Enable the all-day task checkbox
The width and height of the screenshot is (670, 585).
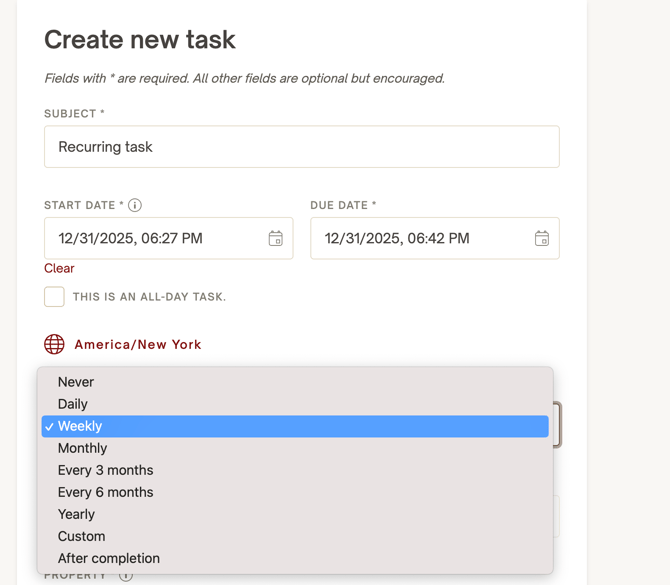click(x=54, y=296)
